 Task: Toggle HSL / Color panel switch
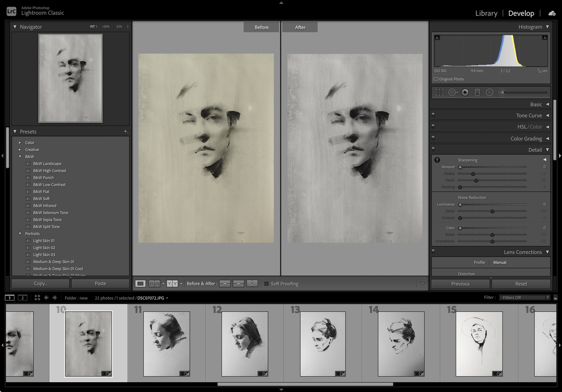(433, 125)
